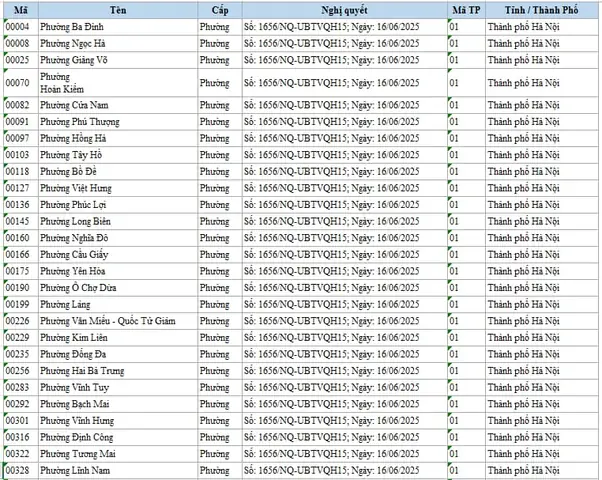602x480 pixels.
Task: Click the 'Phường Hồng Hà' cell
Action: pos(118,138)
